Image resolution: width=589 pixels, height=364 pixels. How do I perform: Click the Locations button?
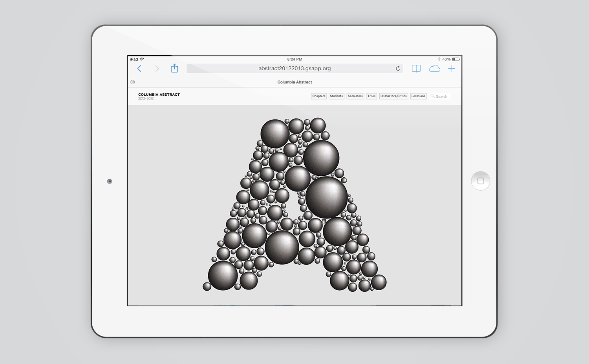(418, 96)
